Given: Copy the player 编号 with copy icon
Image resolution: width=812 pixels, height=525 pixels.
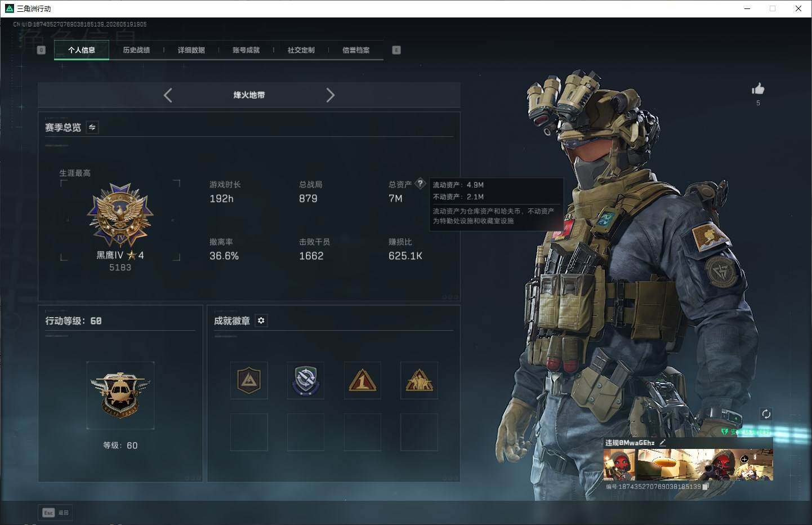Looking at the screenshot, I should (705, 486).
